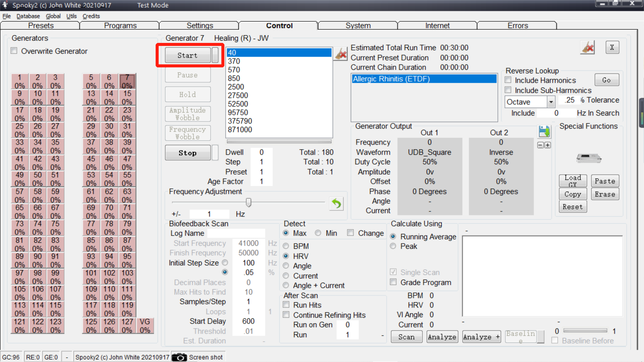Open the Octave dropdown

pyautogui.click(x=551, y=102)
